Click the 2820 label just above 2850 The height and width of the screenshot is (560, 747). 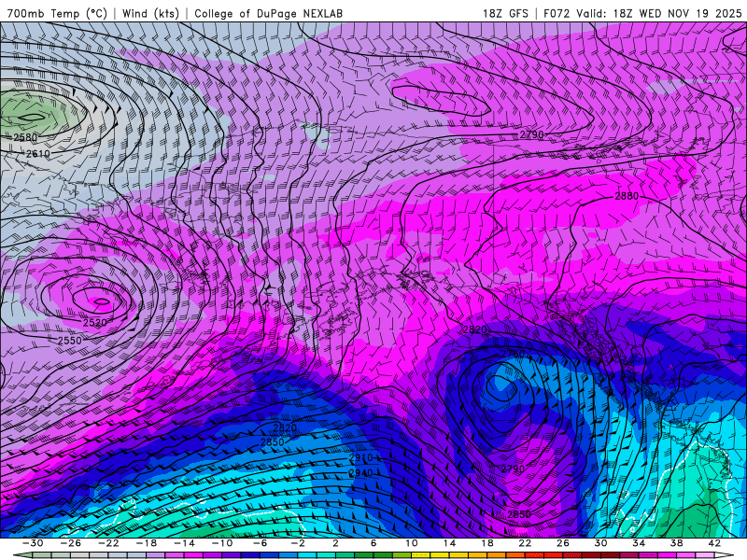tap(285, 427)
